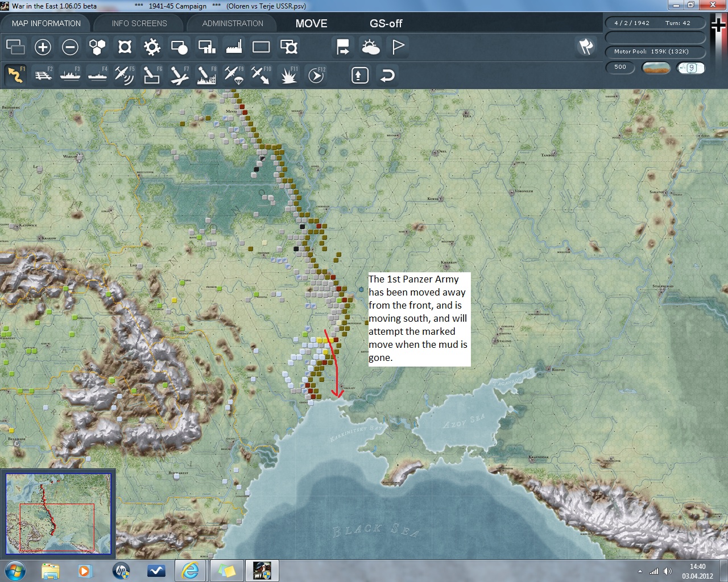
Task: Choose F3 naval transport mode
Action: point(71,75)
